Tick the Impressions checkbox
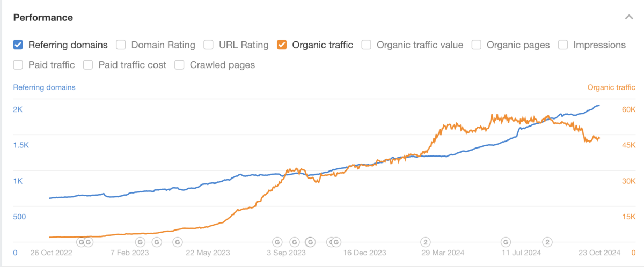 (x=563, y=45)
